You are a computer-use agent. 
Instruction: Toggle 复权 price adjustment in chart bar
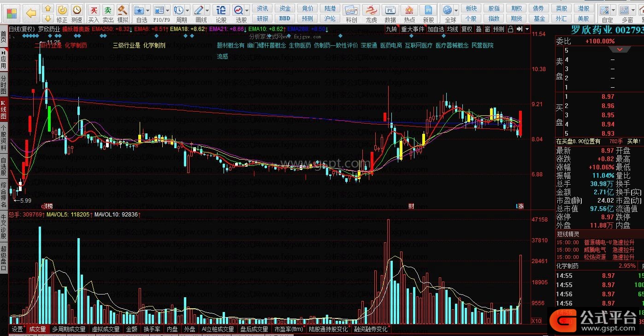tap(467, 29)
